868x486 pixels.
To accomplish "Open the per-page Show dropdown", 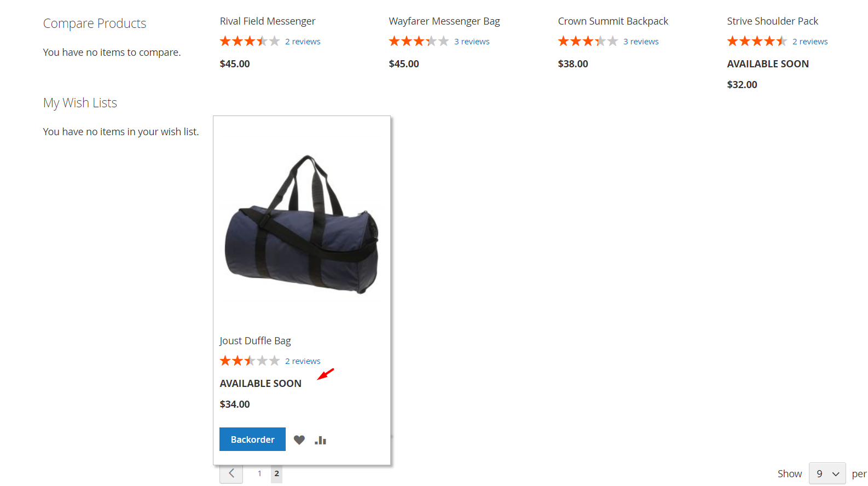I will pos(827,474).
